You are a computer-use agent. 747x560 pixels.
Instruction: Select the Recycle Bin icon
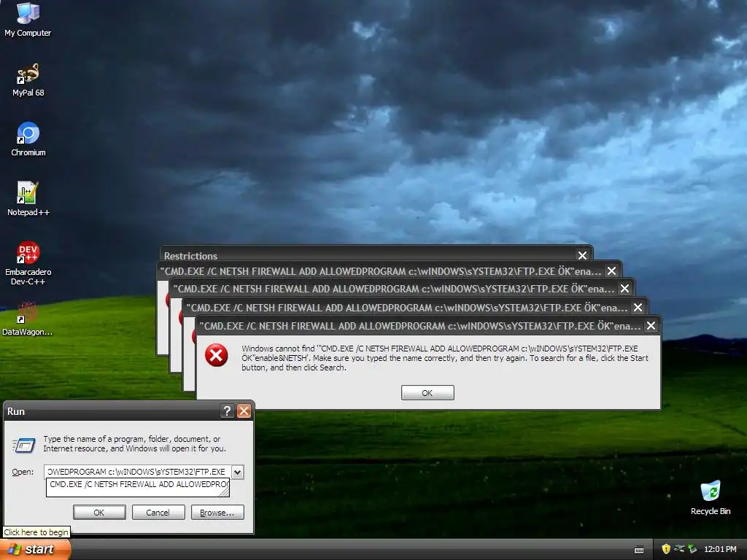pos(711,498)
